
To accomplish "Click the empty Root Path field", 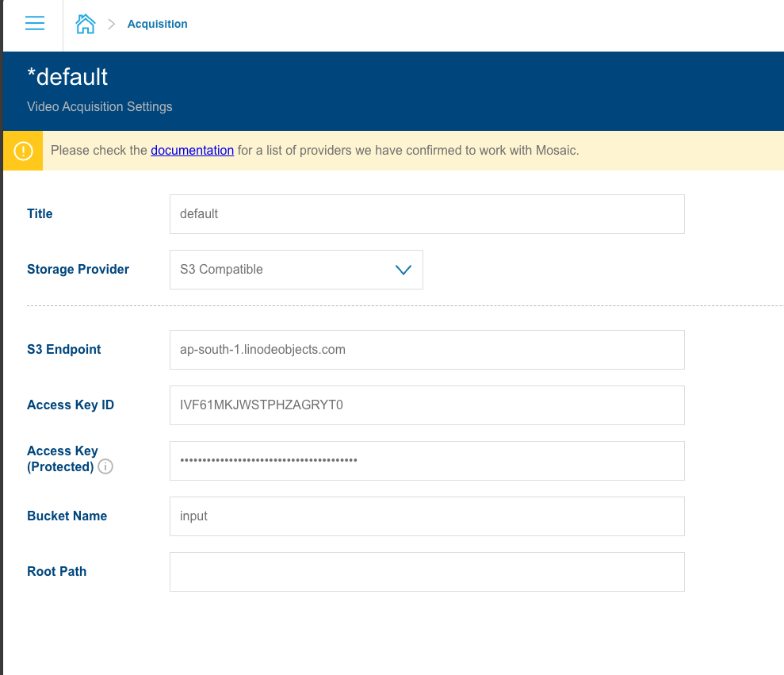I will 426,572.
